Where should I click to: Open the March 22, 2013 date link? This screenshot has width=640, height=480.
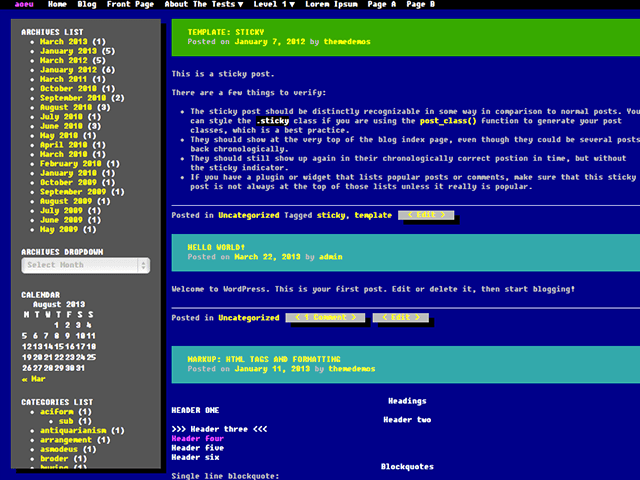(x=267, y=257)
